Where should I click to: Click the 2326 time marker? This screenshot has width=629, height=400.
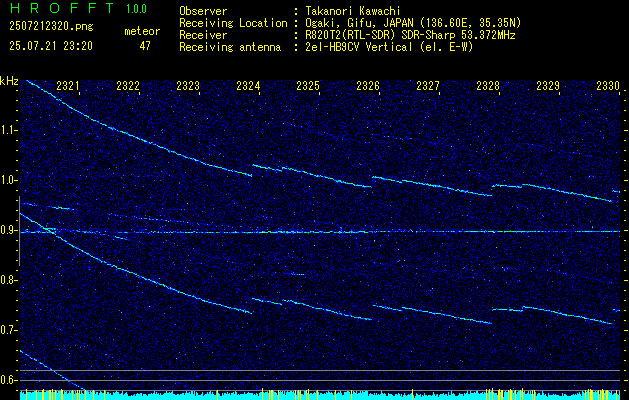[368, 85]
